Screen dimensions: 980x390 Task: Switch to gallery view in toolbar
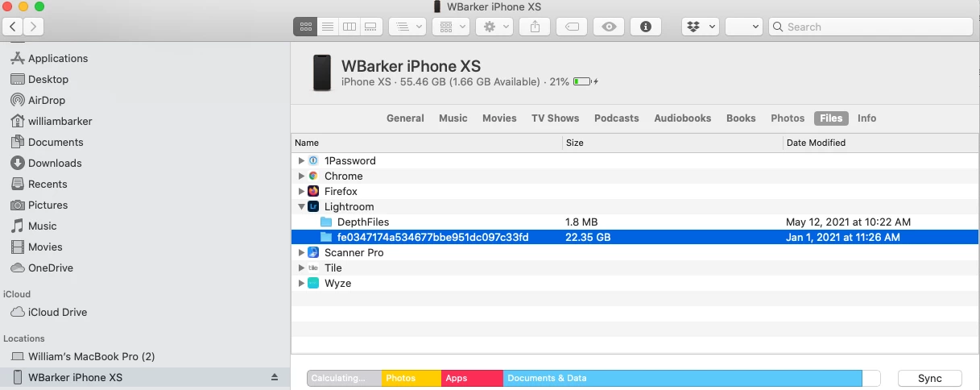point(371,27)
